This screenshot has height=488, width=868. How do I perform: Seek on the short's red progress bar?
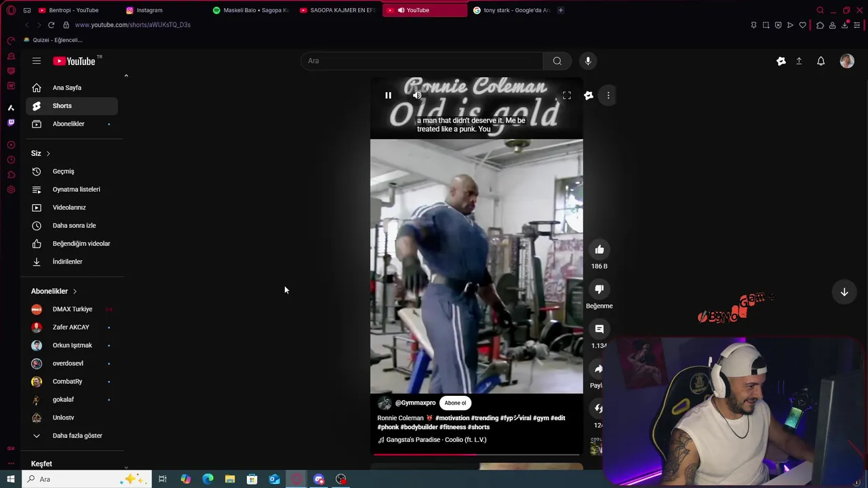pos(476,455)
